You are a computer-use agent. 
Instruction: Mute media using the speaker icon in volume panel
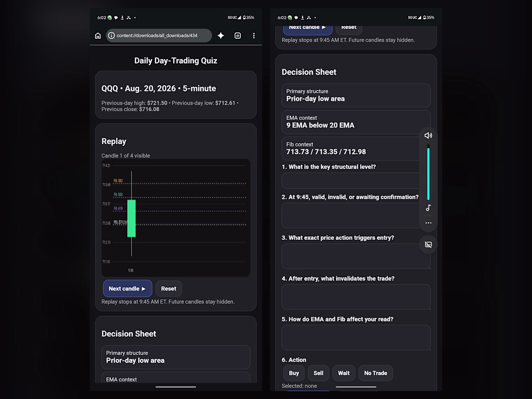pos(428,136)
